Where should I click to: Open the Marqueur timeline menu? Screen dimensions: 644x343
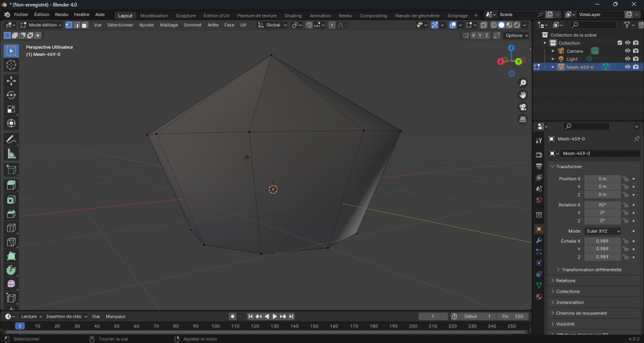pyautogui.click(x=115, y=317)
